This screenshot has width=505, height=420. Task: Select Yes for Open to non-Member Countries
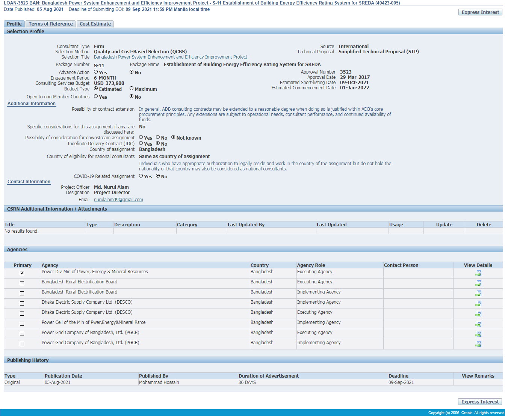tap(96, 96)
